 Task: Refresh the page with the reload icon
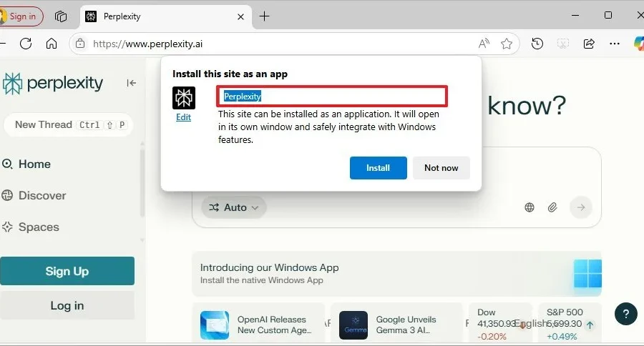click(26, 44)
